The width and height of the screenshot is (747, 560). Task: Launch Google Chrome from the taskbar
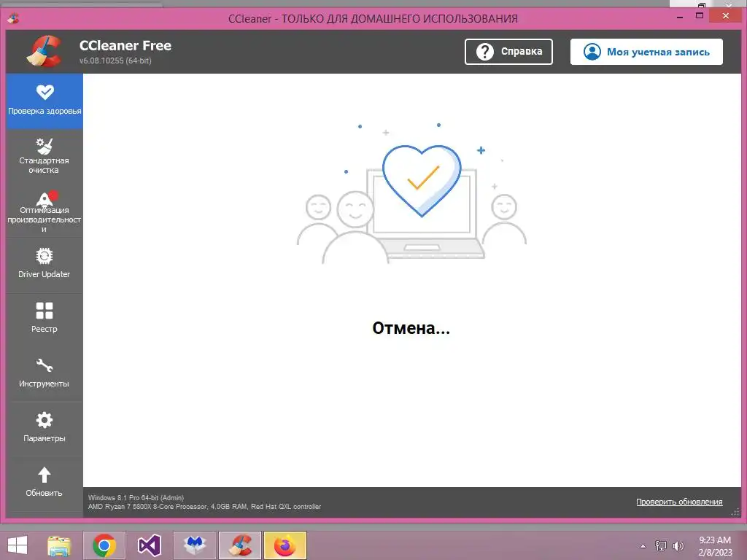pyautogui.click(x=104, y=545)
